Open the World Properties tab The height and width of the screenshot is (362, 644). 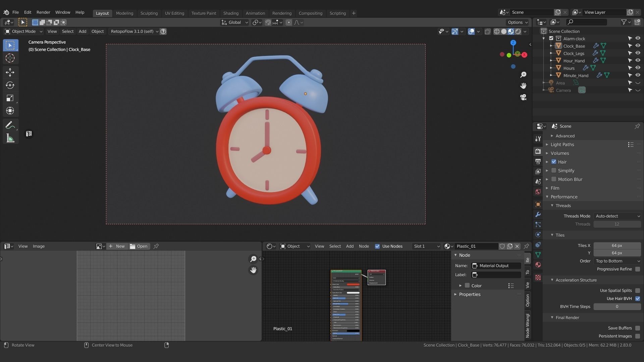[x=538, y=192]
